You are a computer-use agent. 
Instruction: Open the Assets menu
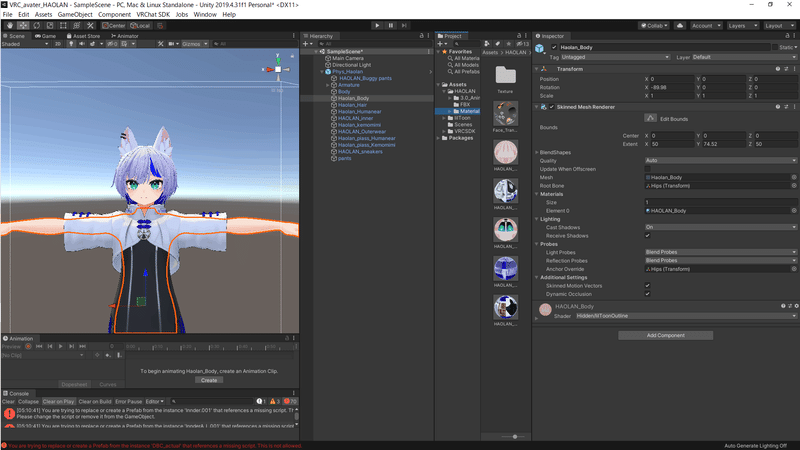point(43,14)
